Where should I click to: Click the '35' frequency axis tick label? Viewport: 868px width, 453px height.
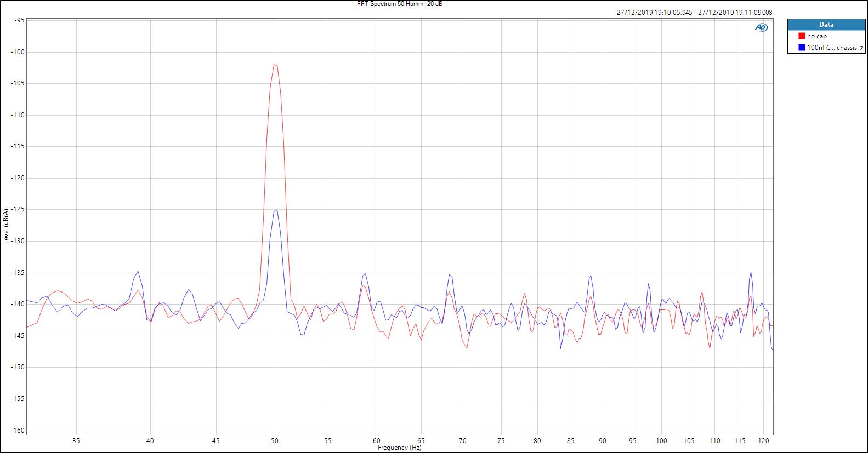coord(76,440)
